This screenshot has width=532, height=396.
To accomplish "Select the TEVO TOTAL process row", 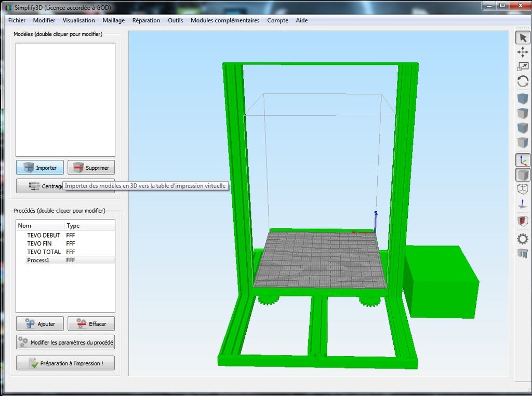I will (x=44, y=252).
